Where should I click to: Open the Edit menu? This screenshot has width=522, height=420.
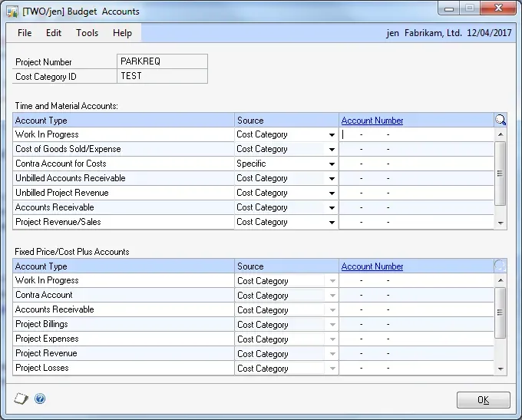coord(54,33)
